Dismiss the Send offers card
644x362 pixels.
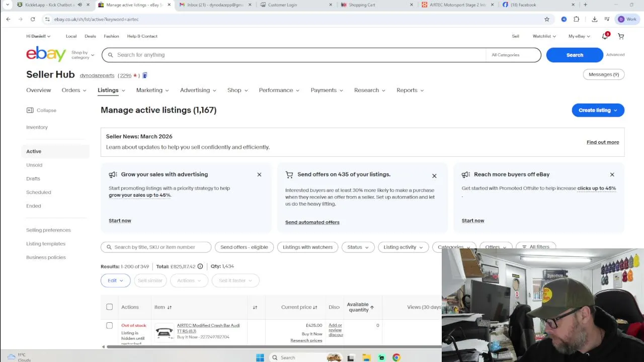(434, 176)
